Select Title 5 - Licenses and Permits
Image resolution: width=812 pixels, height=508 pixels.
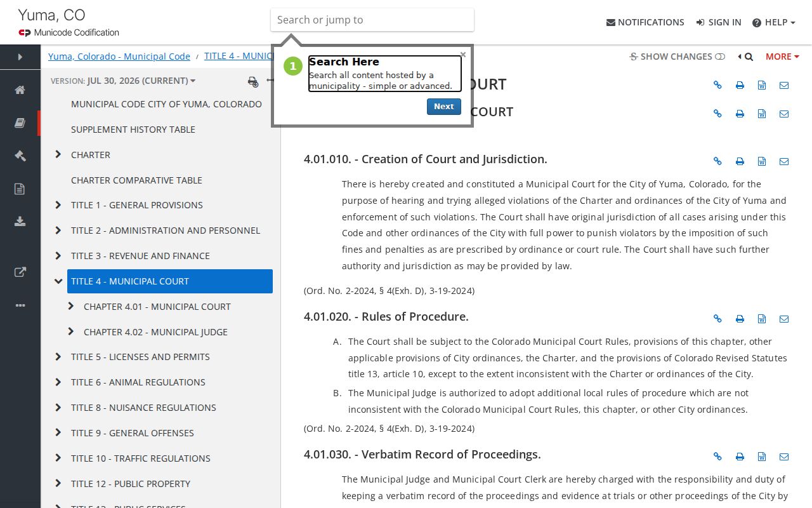140,357
